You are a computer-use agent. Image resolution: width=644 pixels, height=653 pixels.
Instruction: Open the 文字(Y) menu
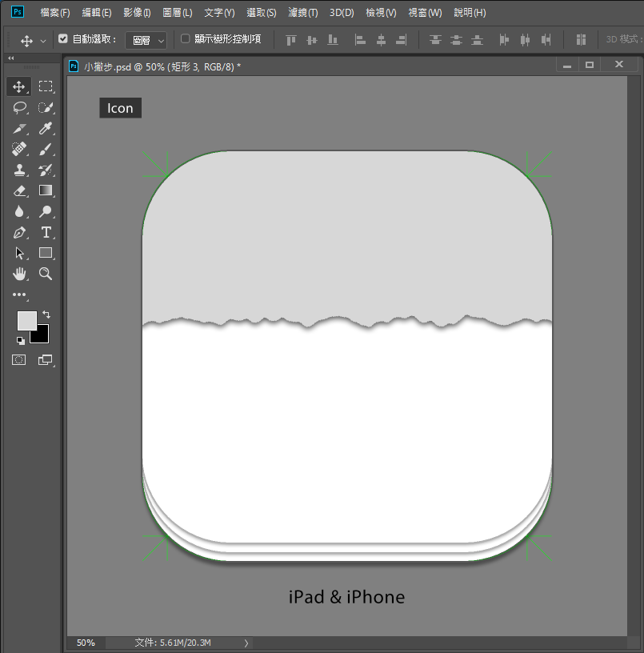point(219,13)
